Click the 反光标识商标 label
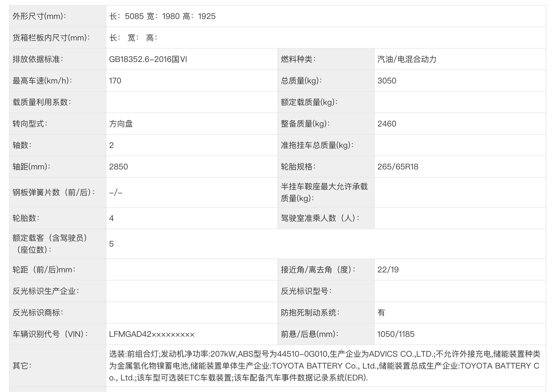This screenshot has height=392, width=552. [x=38, y=313]
